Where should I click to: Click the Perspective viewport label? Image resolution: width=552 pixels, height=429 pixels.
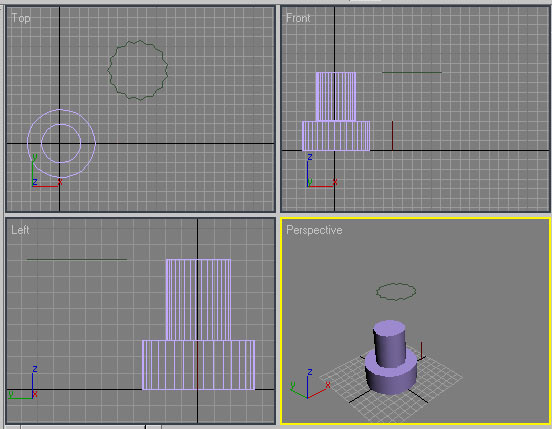[x=314, y=230]
